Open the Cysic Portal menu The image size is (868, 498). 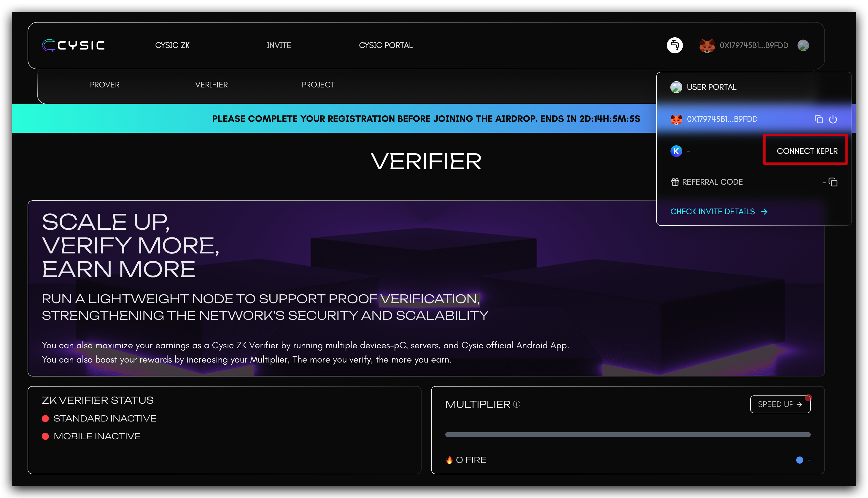tap(385, 45)
